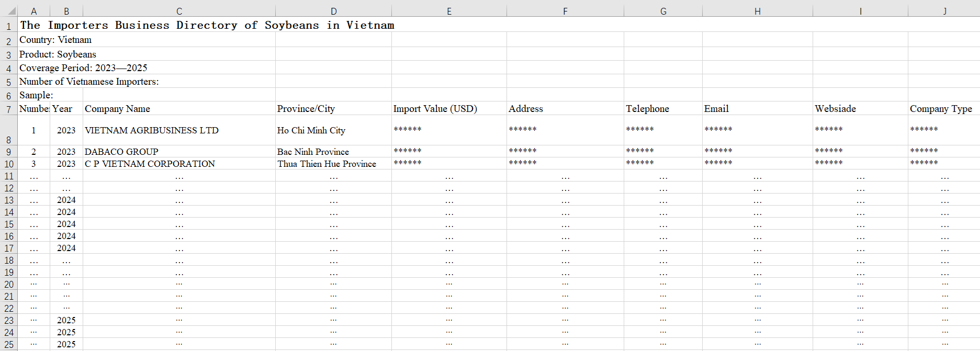Viewport: 980px width, 351px height.
Task: Click the 'DABACO GROUP' cell
Action: tap(121, 152)
